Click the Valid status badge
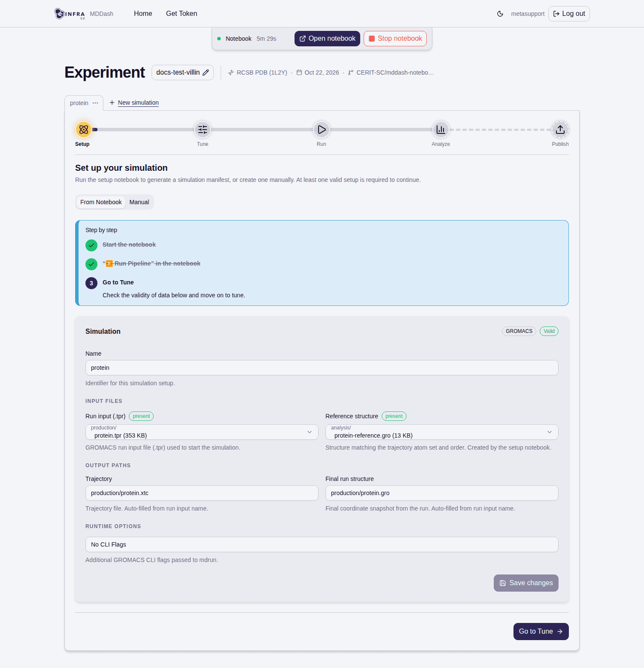644x668 pixels. click(549, 331)
